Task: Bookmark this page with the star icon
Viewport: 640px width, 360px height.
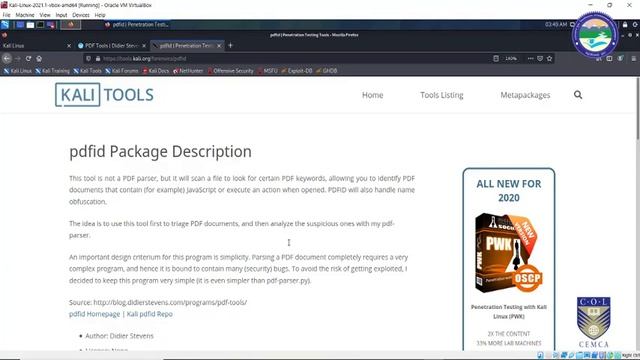Action: coord(549,58)
